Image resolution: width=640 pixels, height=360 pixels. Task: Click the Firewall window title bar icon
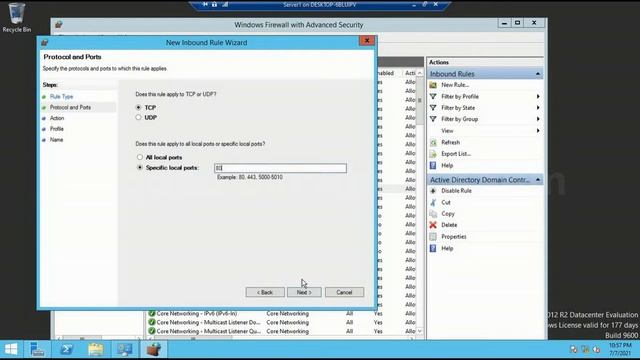coord(59,25)
